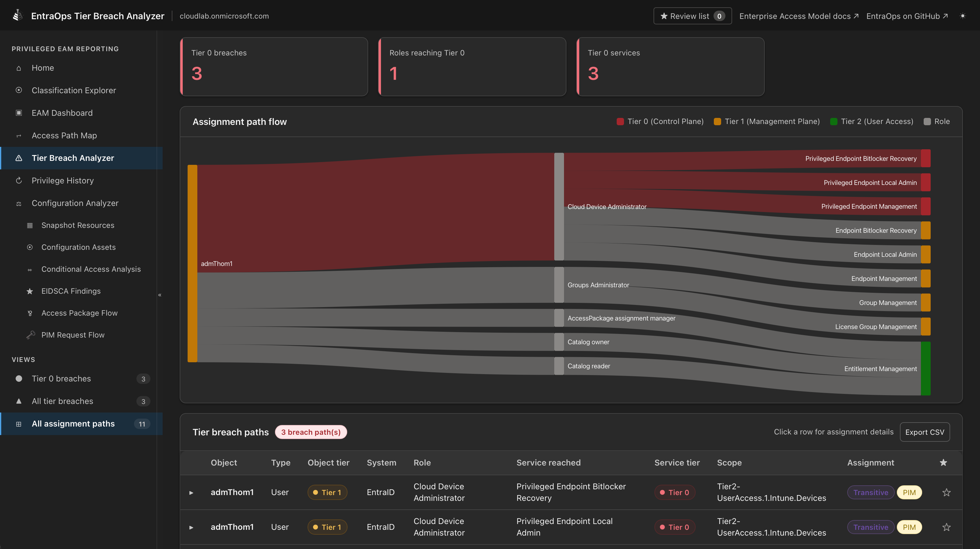The width and height of the screenshot is (980, 549).
Task: Click the All assignment paths grid icon
Action: (x=19, y=424)
